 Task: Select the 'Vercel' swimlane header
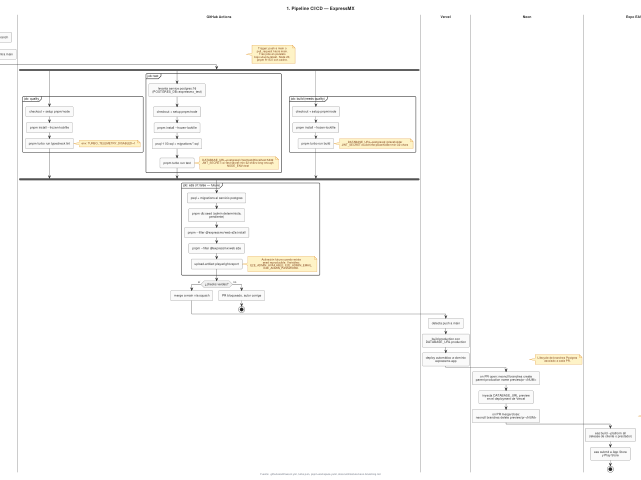coord(445,17)
